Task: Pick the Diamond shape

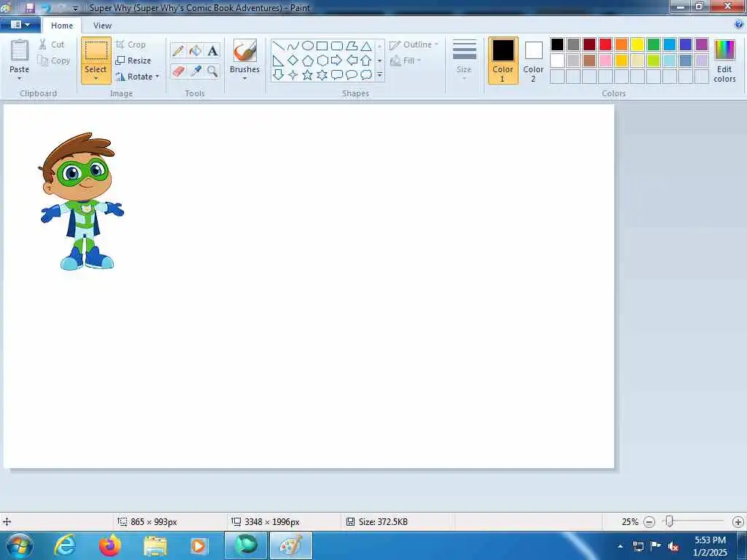Action: [293, 61]
